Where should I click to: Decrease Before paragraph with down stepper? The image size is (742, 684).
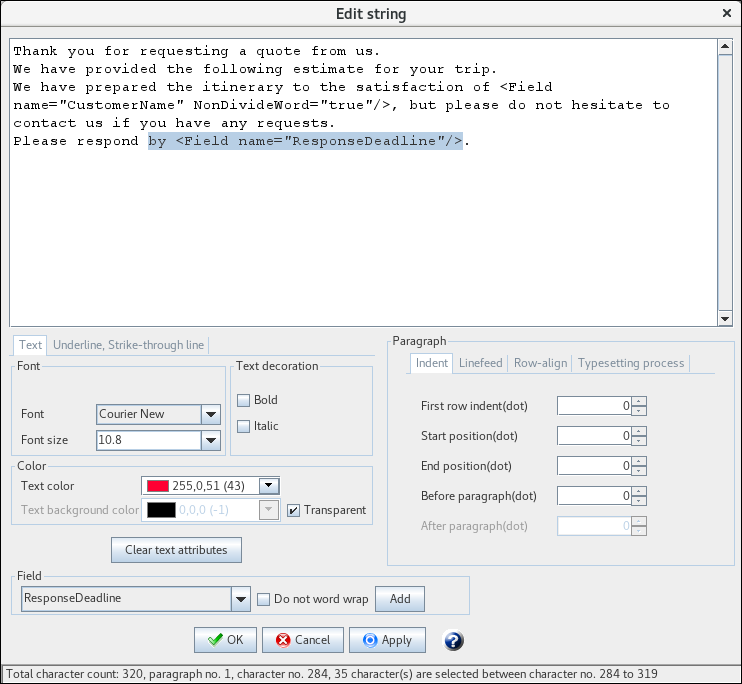(x=639, y=501)
